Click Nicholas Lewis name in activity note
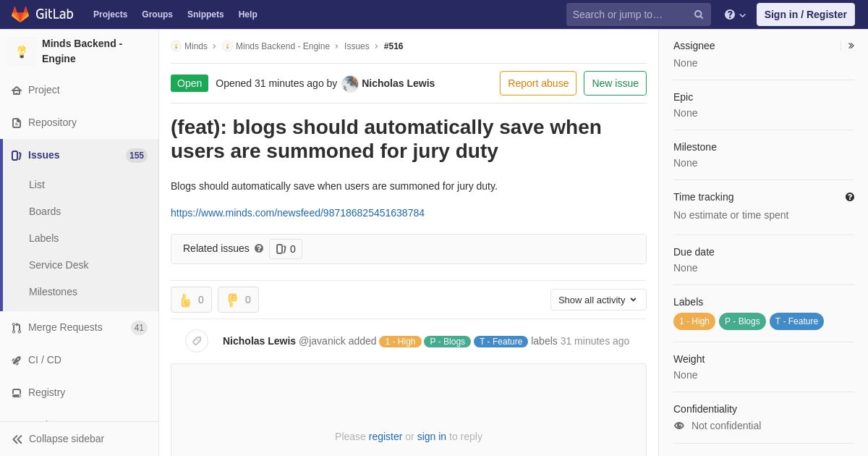This screenshot has height=456, width=868. click(x=259, y=341)
